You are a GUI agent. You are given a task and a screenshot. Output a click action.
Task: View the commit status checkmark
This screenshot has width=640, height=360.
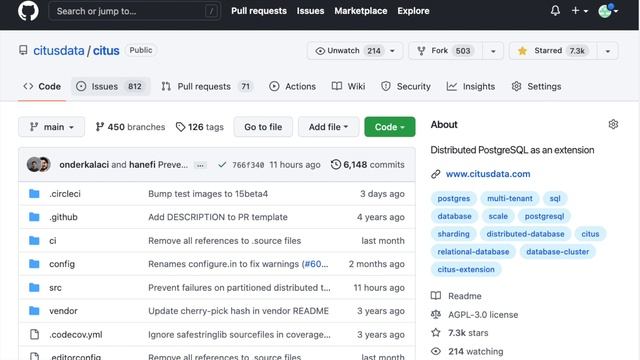[x=222, y=165]
